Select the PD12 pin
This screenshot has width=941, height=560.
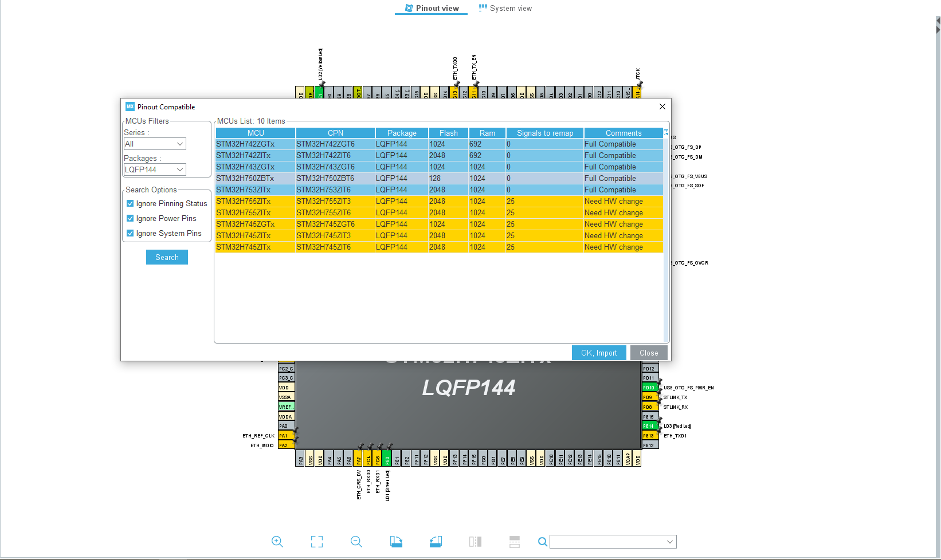point(650,369)
